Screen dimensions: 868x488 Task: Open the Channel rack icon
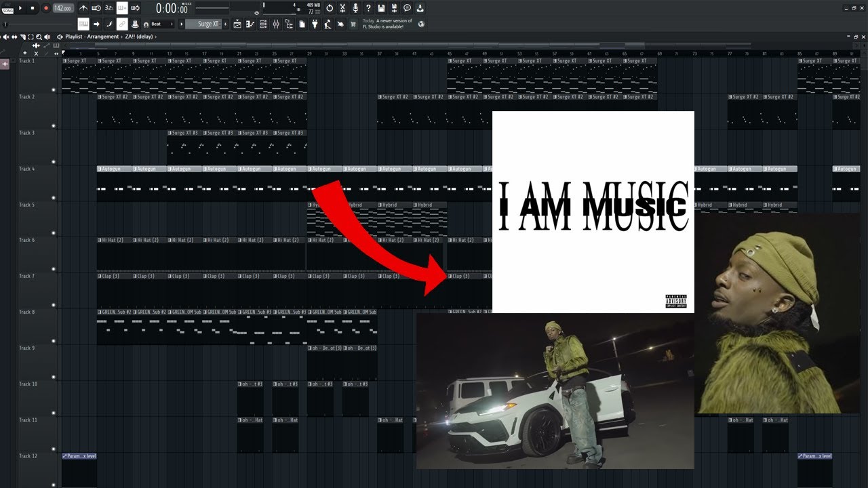[x=263, y=24]
